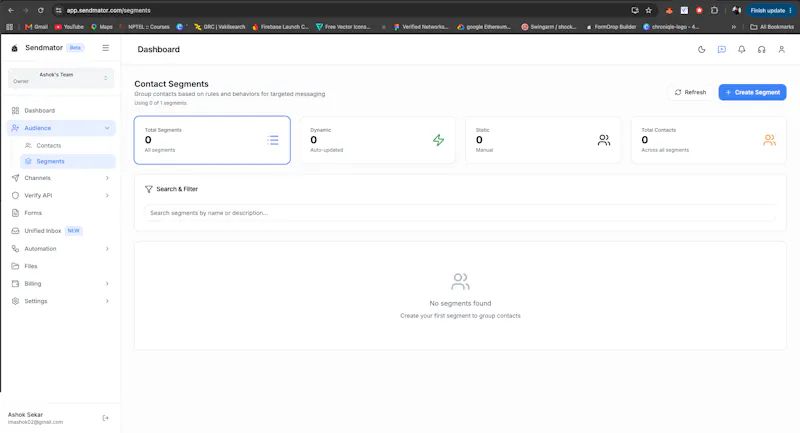This screenshot has width=800, height=433.
Task: Click the funnel icon by Search & Filter
Action: 148,189
